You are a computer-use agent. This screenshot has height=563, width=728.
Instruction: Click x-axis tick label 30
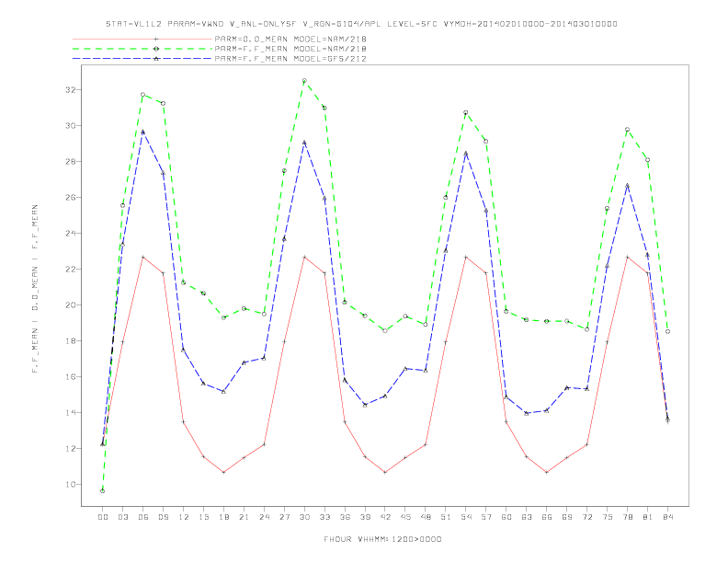pyautogui.click(x=304, y=517)
